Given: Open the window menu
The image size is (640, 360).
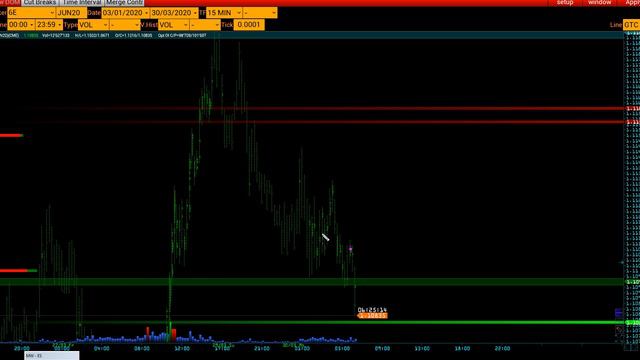Looking at the screenshot, I should (x=599, y=2).
